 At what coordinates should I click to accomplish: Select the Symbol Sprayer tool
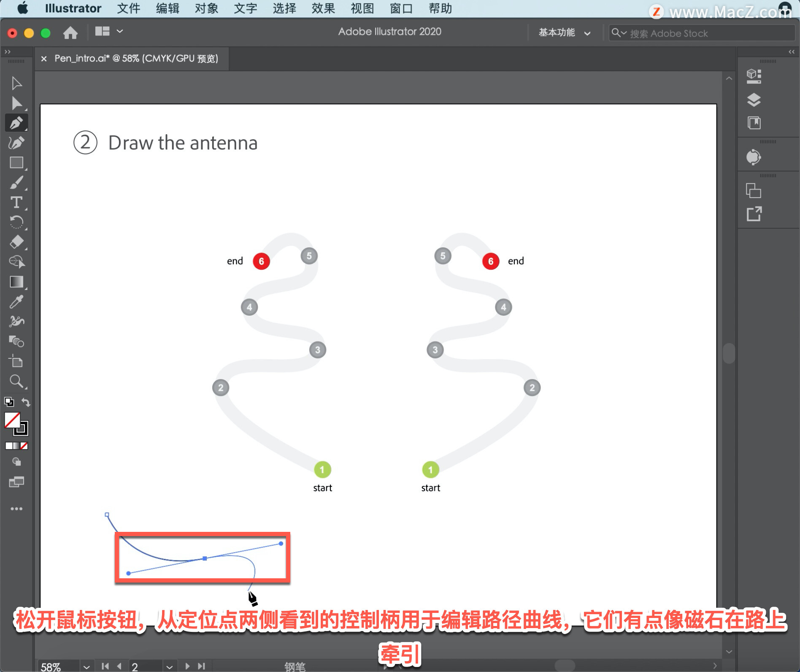[x=16, y=321]
